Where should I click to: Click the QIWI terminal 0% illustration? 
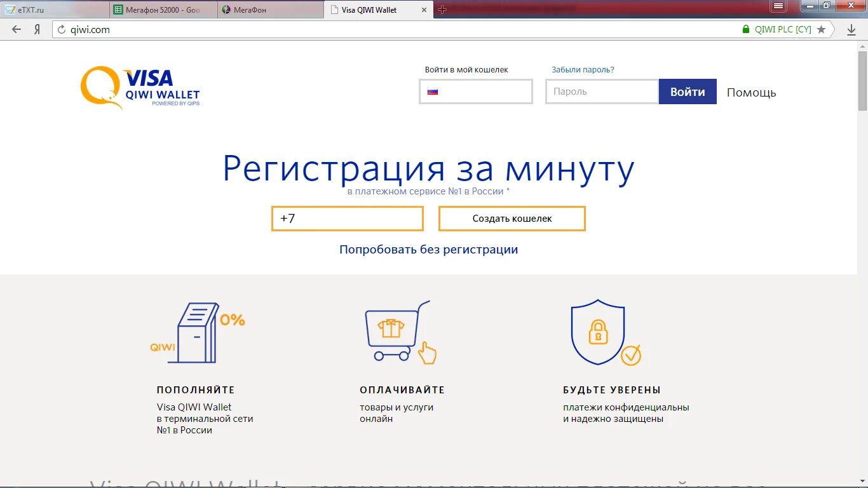pos(198,332)
